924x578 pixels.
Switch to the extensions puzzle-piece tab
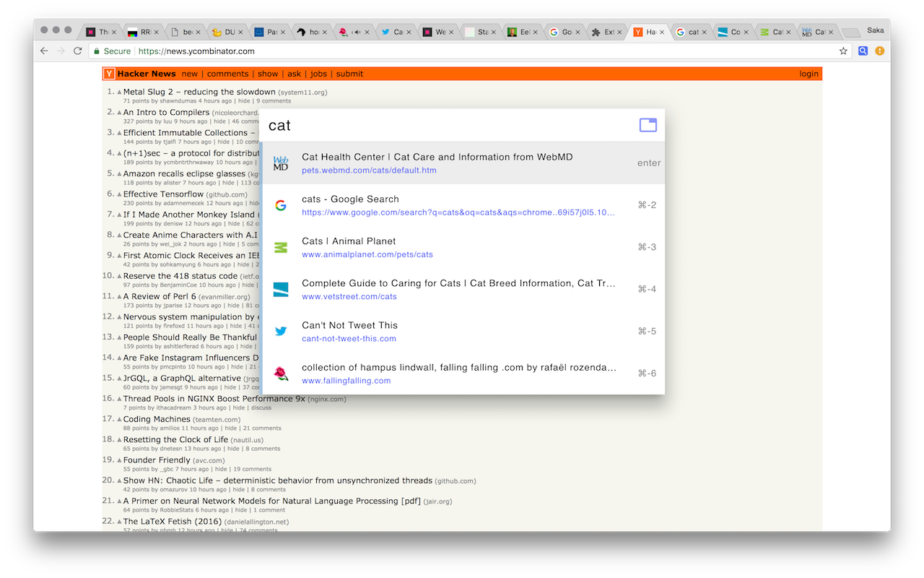click(606, 32)
